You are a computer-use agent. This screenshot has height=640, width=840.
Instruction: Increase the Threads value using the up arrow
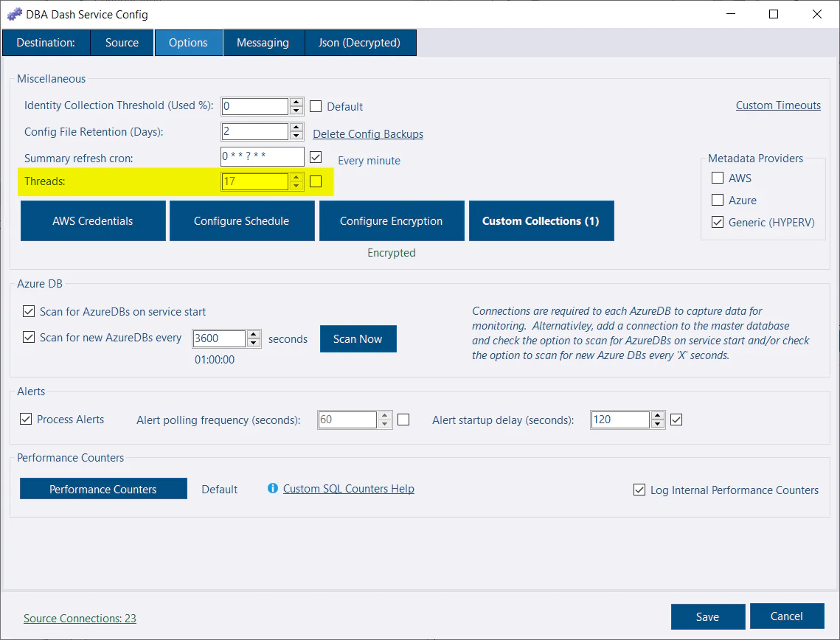coord(296,177)
